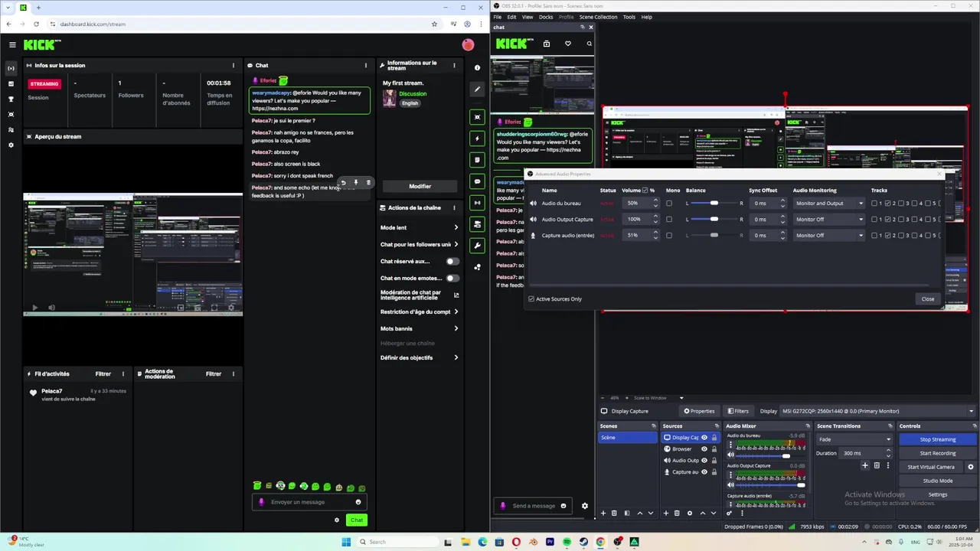
Task: Open OBS View menu
Action: pyautogui.click(x=528, y=17)
